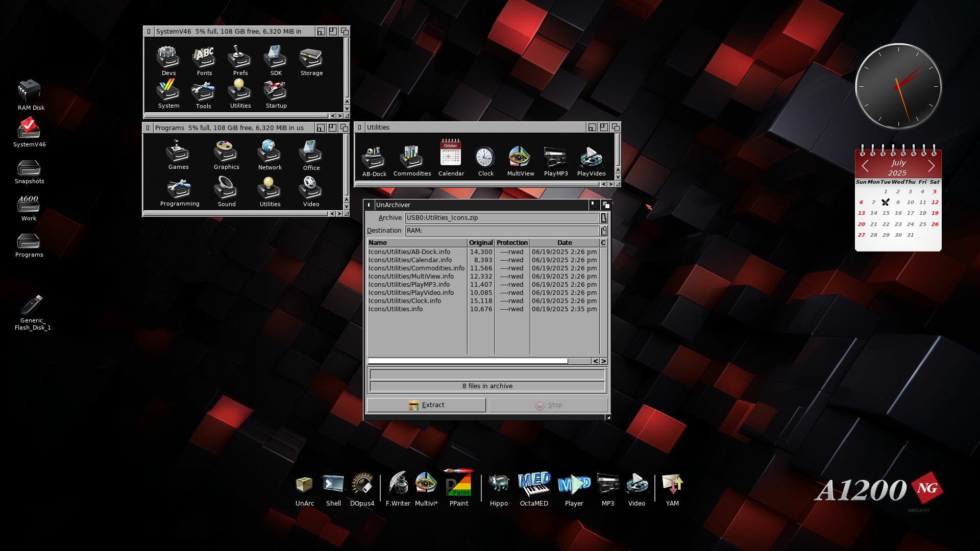Select the PlayMP3 icon

click(555, 158)
